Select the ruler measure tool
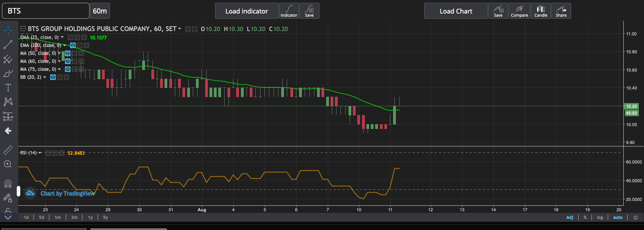644x230 pixels. (x=8, y=150)
